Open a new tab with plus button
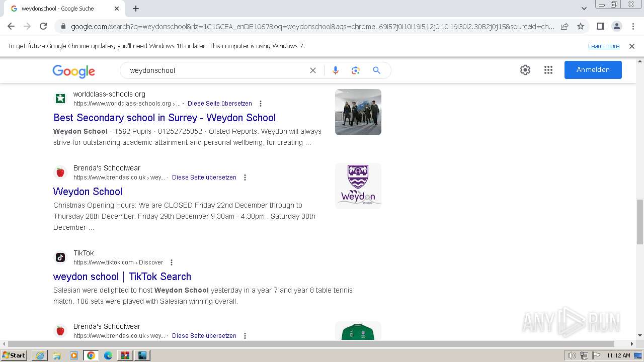The image size is (644, 362). pyautogui.click(x=136, y=9)
